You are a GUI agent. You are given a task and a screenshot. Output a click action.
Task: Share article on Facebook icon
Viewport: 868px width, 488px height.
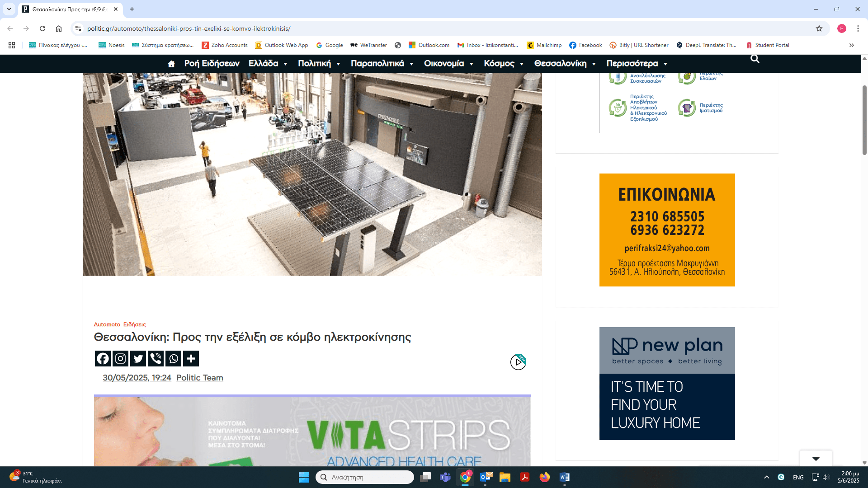103,359
